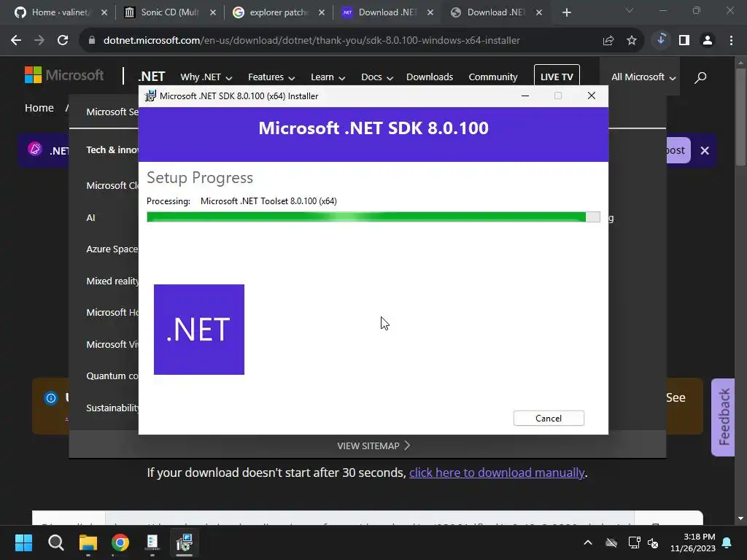Open the Downloads nav item
Screen dimensions: 747x560
429,77
